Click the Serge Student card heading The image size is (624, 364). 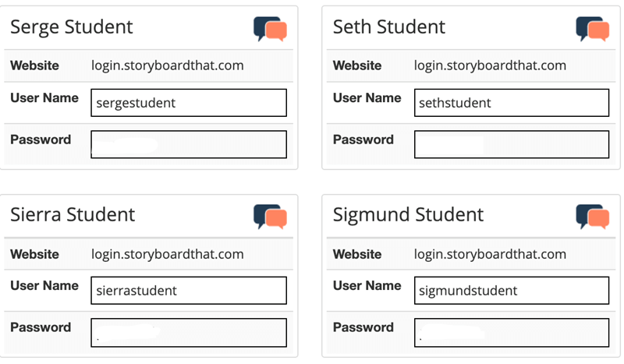tap(72, 27)
